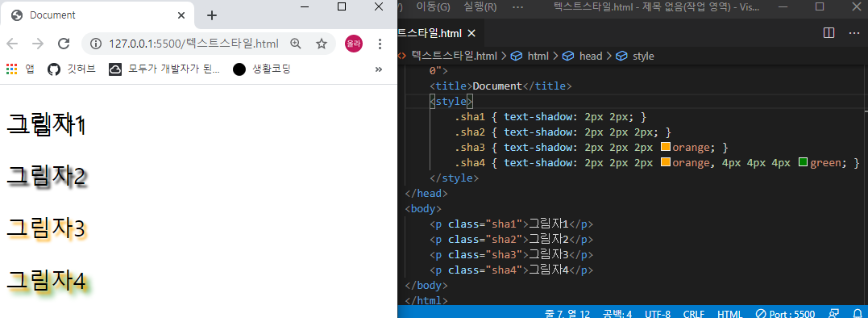The image size is (868, 318).
Task: Click the 그림자3 text in the page
Action: point(47,228)
